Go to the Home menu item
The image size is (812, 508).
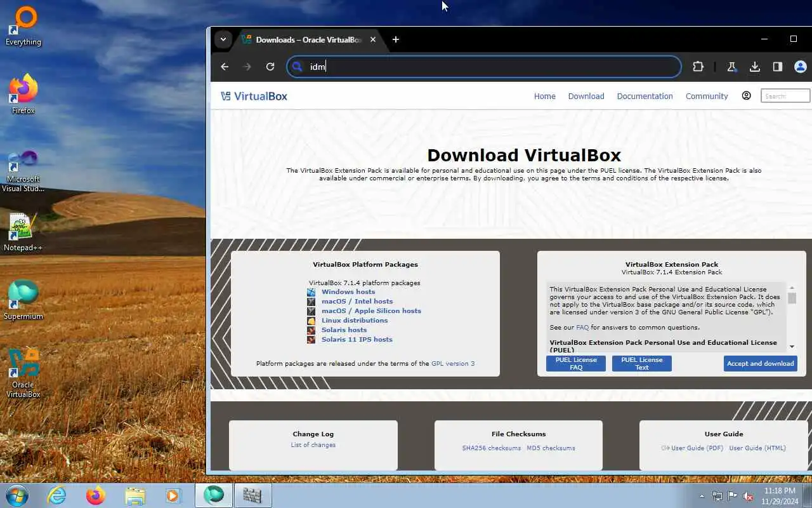click(x=544, y=96)
